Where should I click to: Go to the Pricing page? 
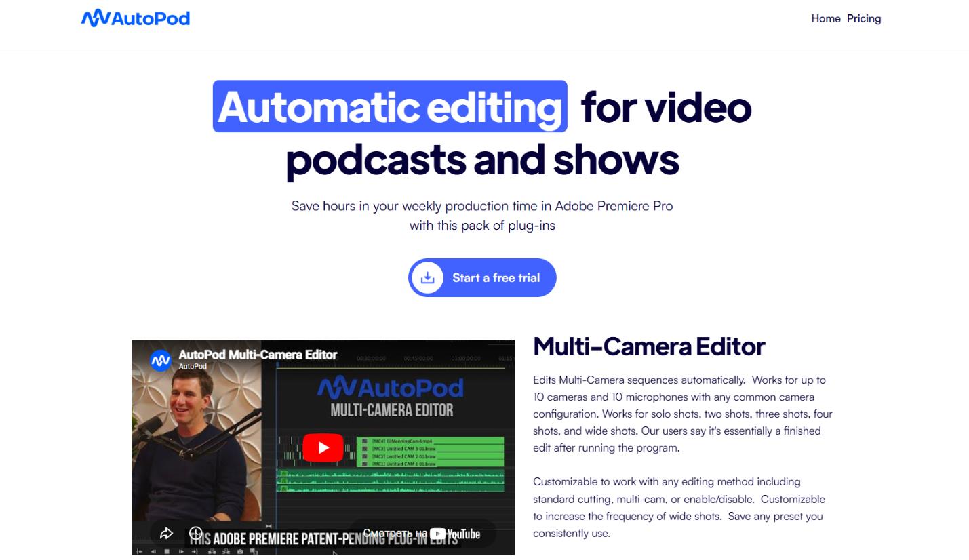pos(864,18)
